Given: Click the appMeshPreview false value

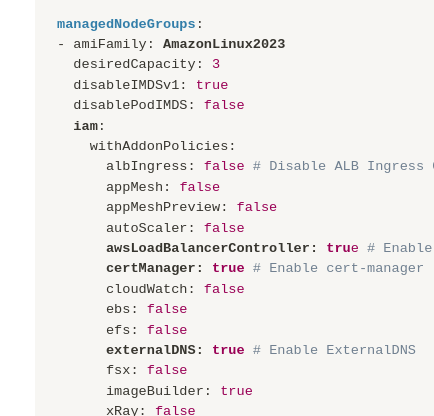Looking at the screenshot, I should point(257,207).
